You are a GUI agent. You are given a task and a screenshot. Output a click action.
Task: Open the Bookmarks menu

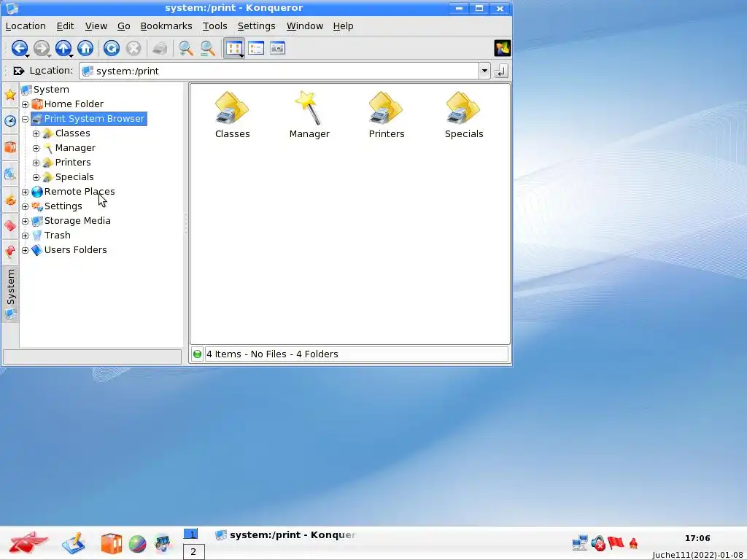(166, 26)
